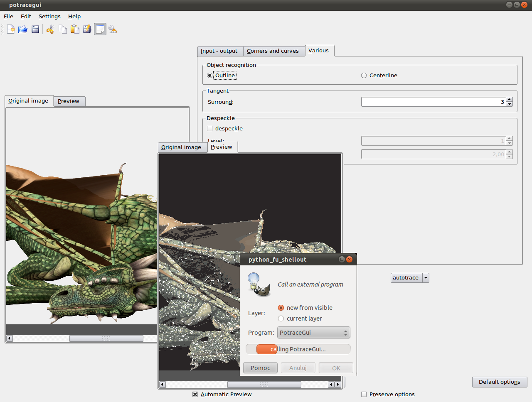Expand the autotrace dropdown arrow
The height and width of the screenshot is (402, 532).
click(x=426, y=278)
